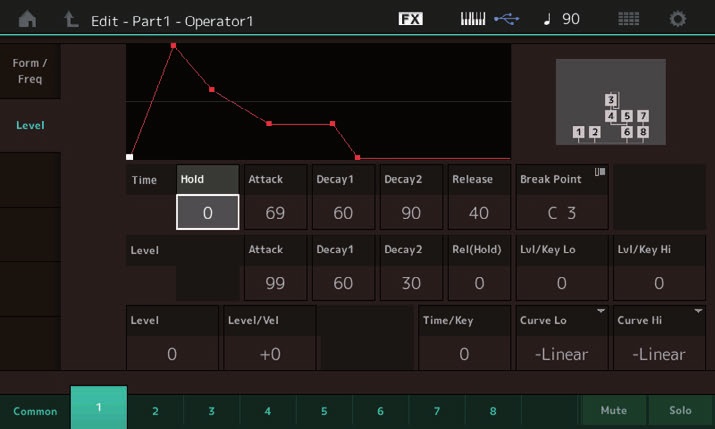Select operator tab 6
This screenshot has height=429, width=715.
380,411
